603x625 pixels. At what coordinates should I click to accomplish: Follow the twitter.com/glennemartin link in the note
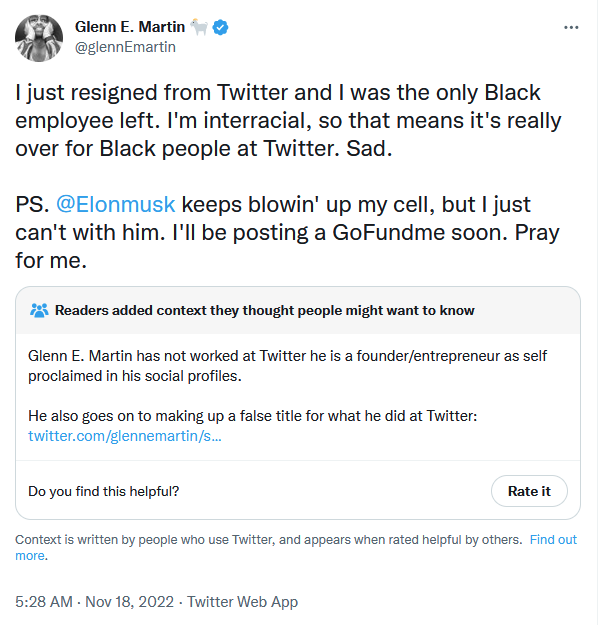pyautogui.click(x=125, y=436)
